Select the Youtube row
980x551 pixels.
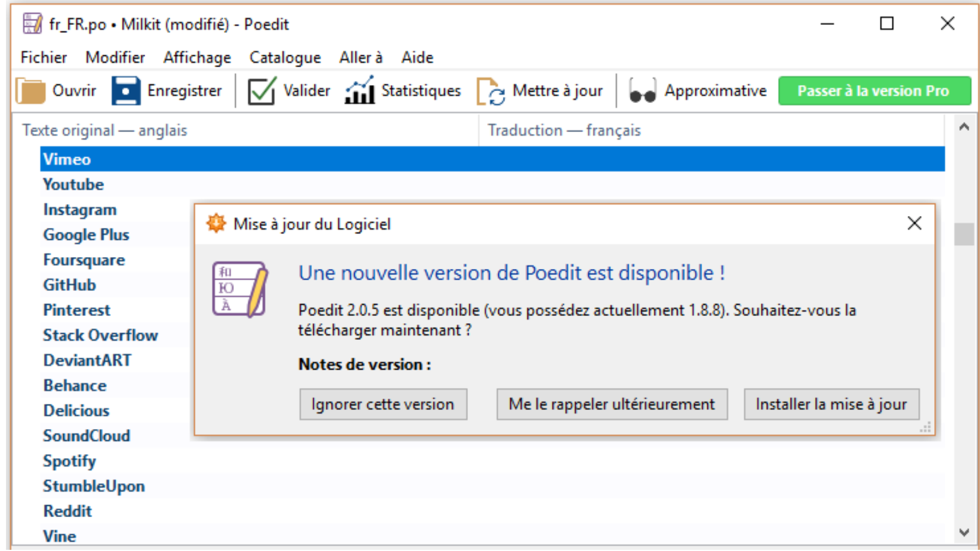pyautogui.click(x=492, y=184)
